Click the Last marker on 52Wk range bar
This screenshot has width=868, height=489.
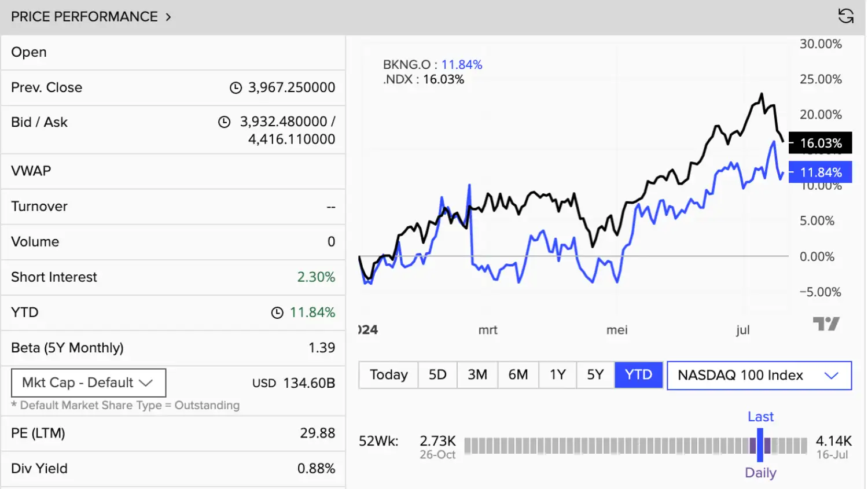tap(760, 445)
